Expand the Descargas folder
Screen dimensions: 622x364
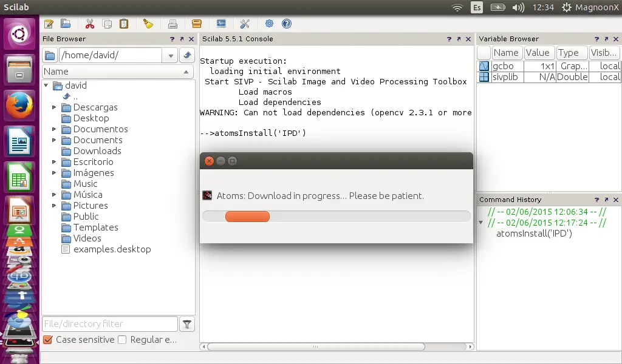pyautogui.click(x=54, y=107)
